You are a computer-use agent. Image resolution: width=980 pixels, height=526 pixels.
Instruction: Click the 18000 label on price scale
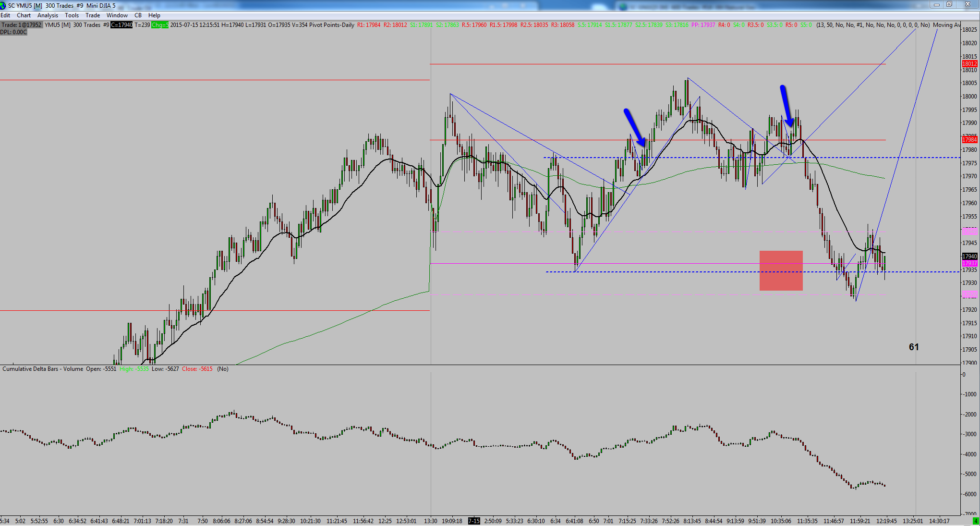(x=969, y=97)
